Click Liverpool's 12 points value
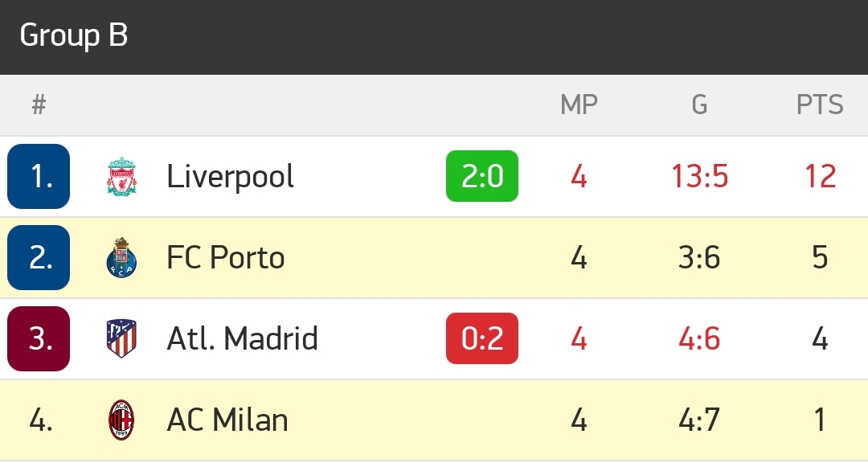 [820, 176]
